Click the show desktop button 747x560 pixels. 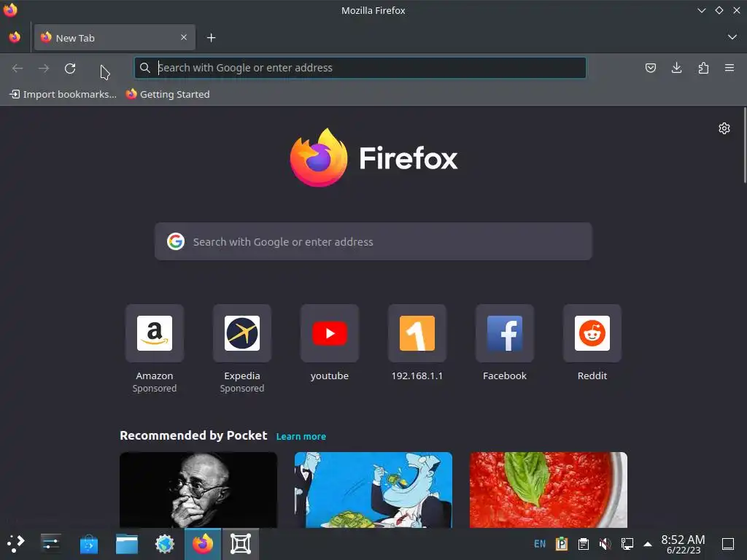[728, 544]
